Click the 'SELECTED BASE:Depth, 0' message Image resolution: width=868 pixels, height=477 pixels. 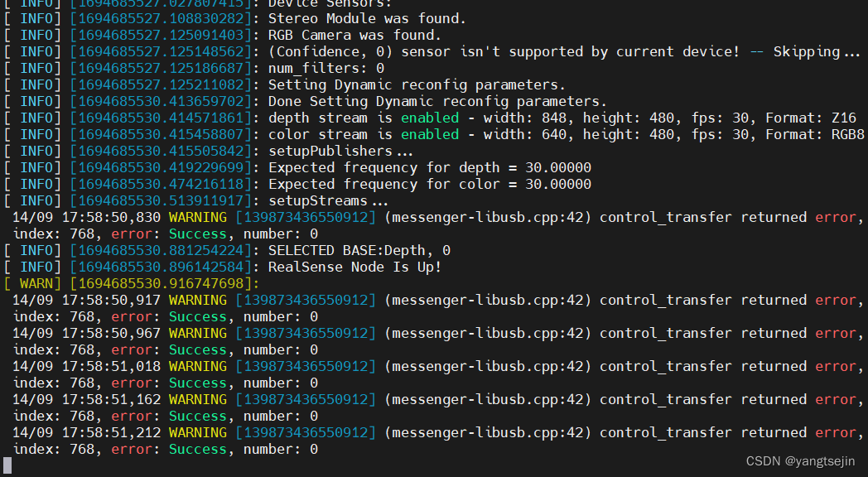click(359, 251)
